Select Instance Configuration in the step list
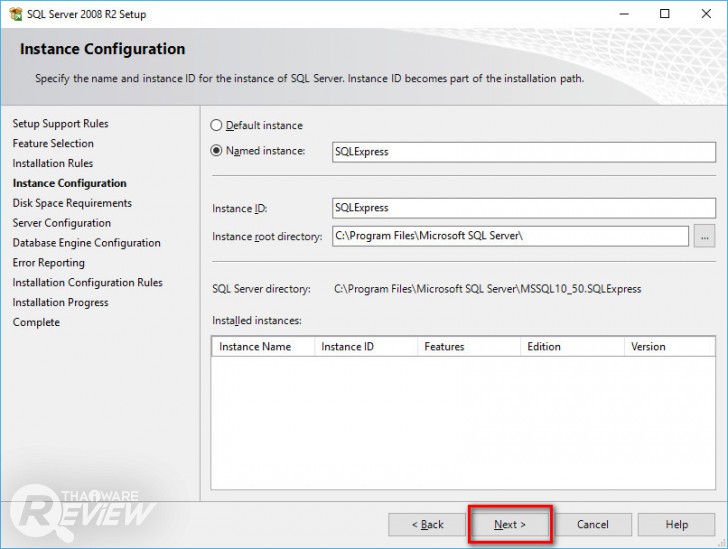 69,183
